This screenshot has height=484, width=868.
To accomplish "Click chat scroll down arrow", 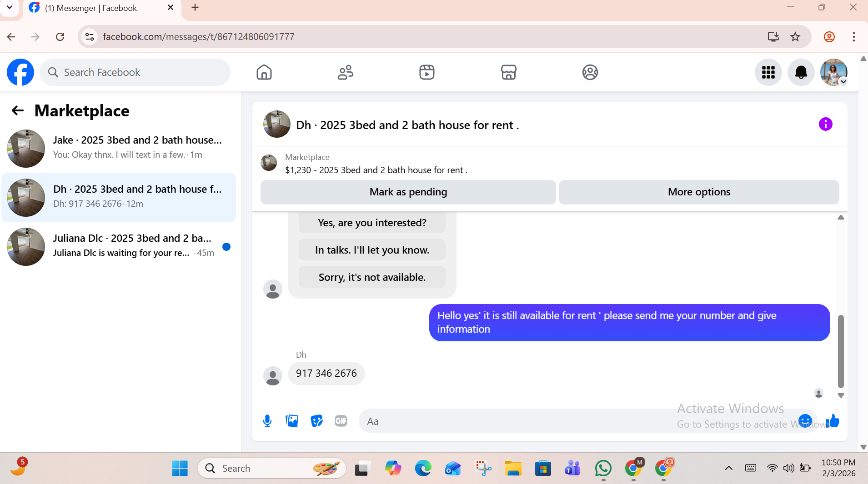I will 841,395.
